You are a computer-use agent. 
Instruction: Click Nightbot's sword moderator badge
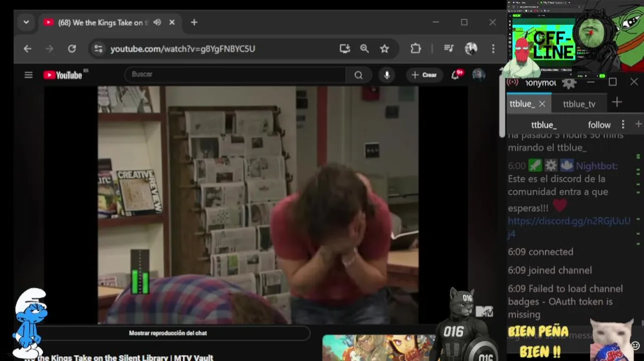(535, 166)
